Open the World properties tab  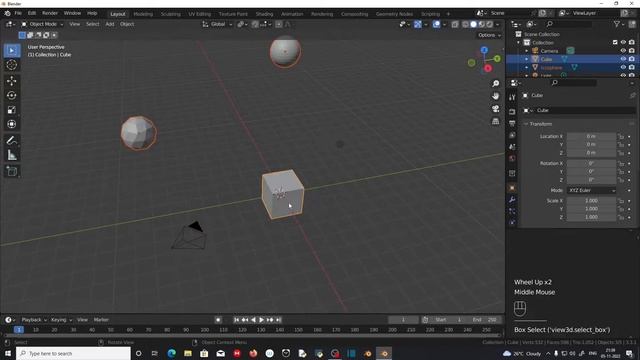click(512, 158)
